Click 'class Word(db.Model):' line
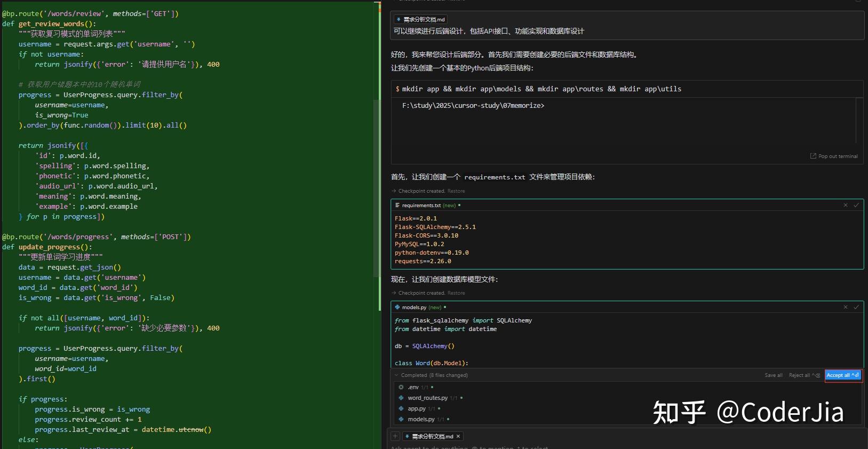Screen dimensions: 868x449 (432, 363)
